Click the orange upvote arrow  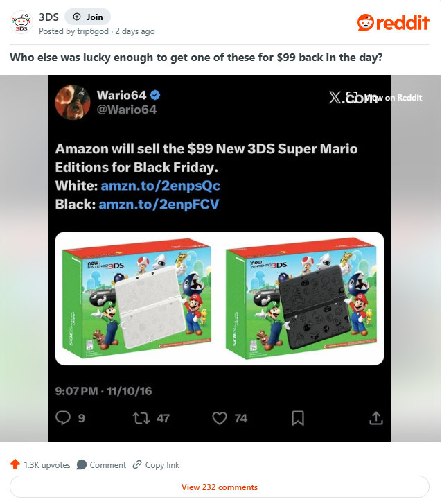(15, 464)
